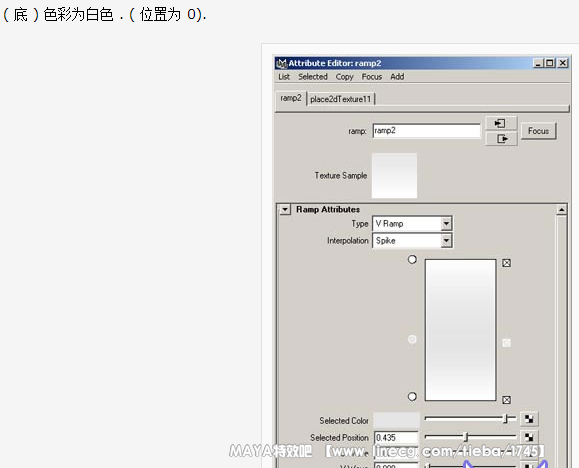Close the Attribute Editor window
The image size is (579, 468).
pos(563,63)
